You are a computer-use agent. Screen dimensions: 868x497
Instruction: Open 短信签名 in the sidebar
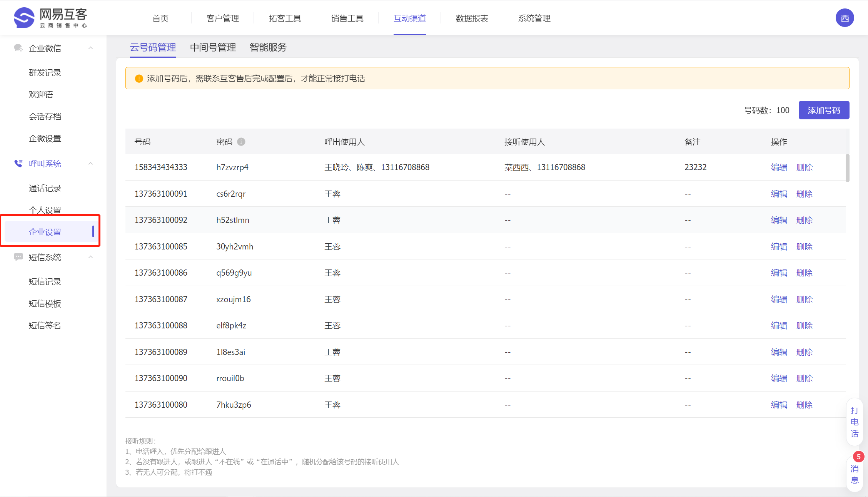pos(45,326)
